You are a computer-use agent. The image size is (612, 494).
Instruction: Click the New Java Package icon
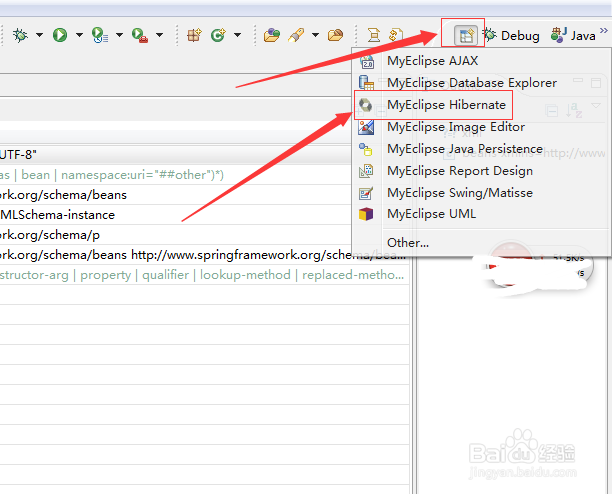(x=194, y=35)
